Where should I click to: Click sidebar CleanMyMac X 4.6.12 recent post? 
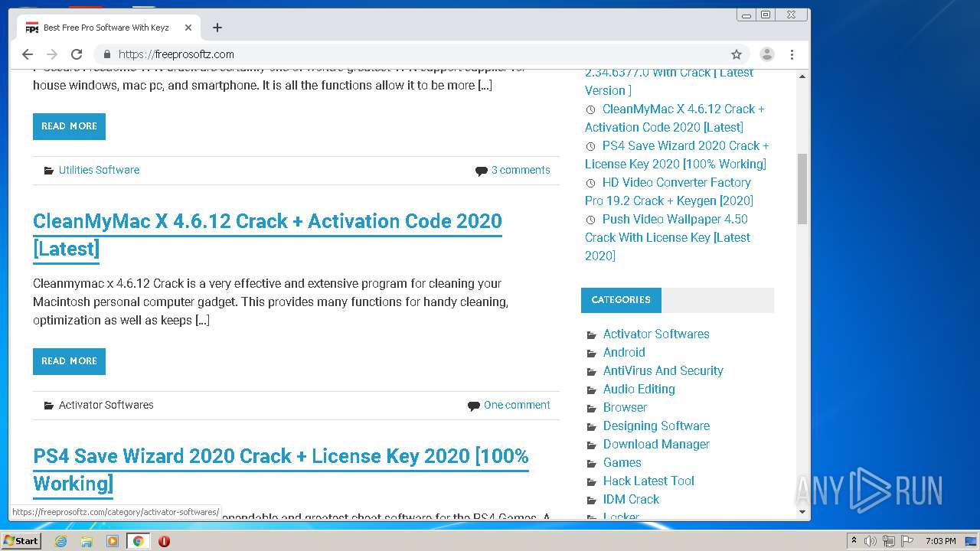coord(675,118)
